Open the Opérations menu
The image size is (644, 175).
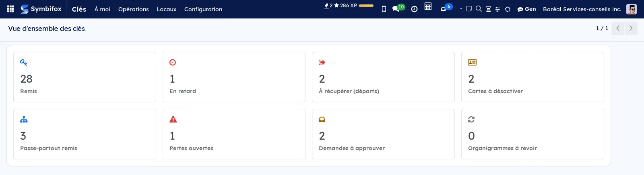click(x=134, y=9)
